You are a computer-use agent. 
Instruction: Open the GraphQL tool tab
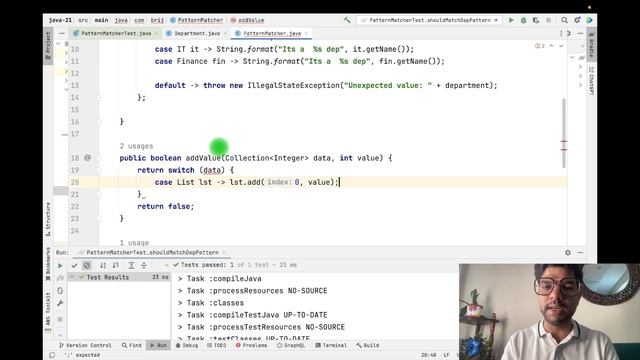[291, 345]
